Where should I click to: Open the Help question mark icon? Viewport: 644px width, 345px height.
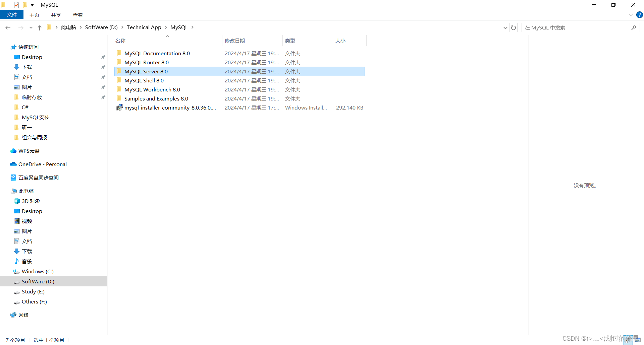click(640, 15)
